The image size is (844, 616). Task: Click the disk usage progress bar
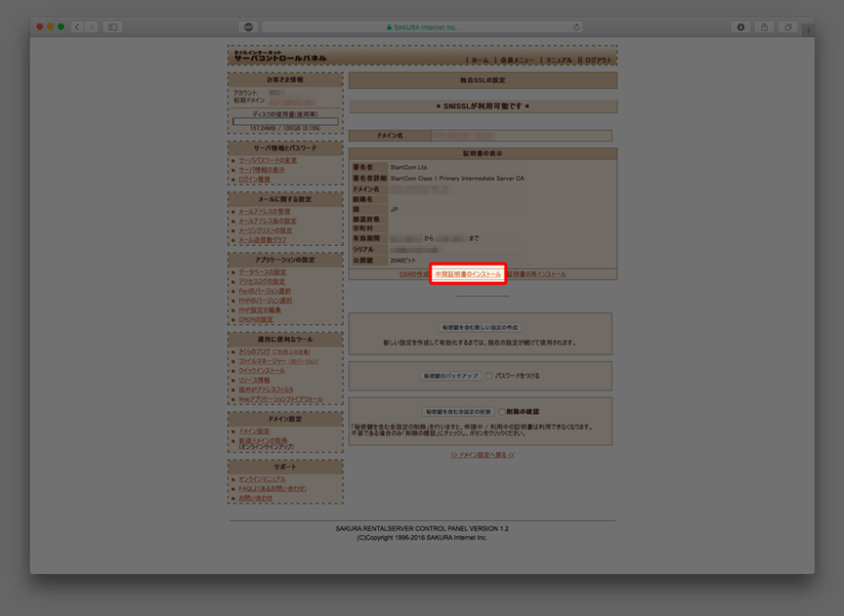tap(286, 121)
